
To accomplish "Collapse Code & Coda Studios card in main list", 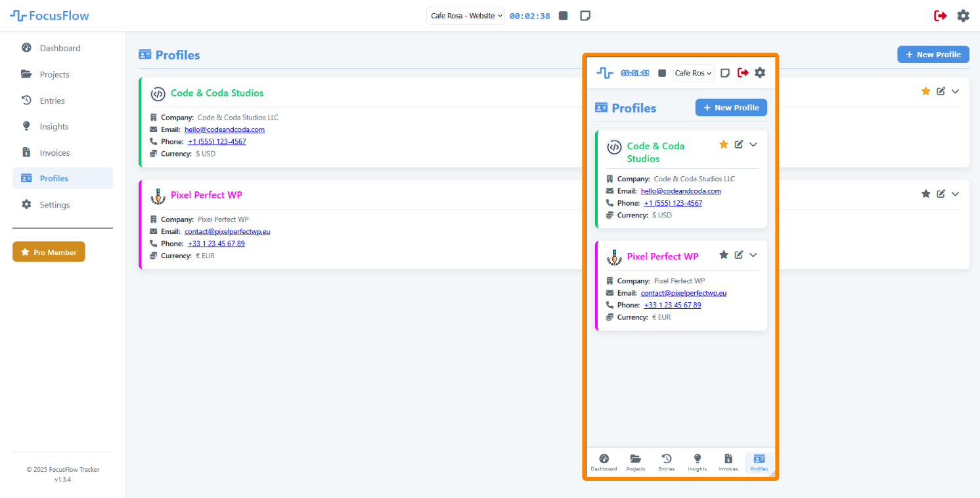I will [955, 91].
